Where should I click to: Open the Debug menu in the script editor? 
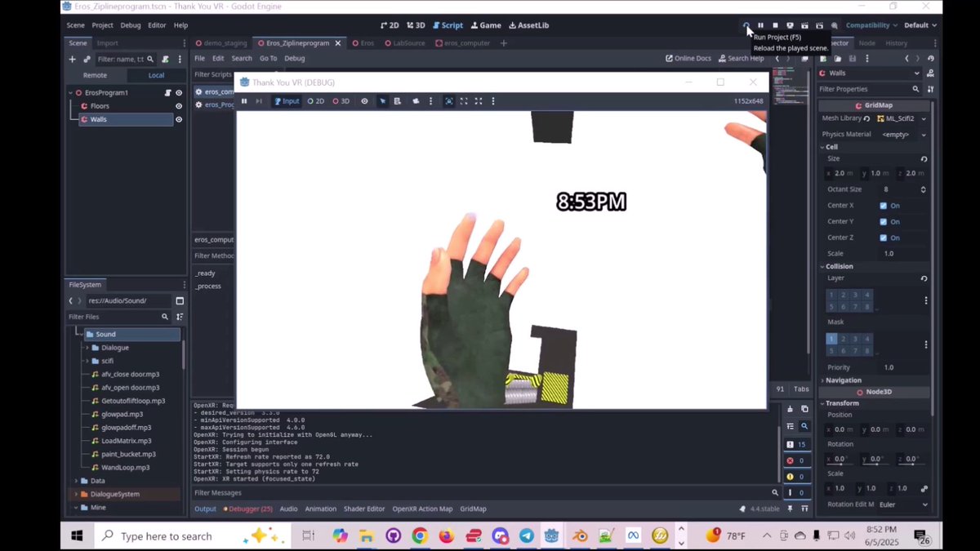coord(295,58)
